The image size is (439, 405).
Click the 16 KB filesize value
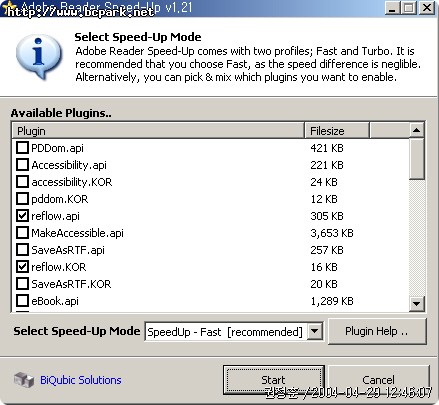click(x=324, y=267)
